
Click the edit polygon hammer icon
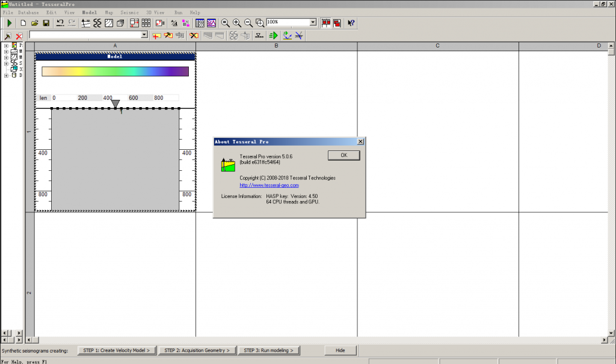tap(168, 35)
